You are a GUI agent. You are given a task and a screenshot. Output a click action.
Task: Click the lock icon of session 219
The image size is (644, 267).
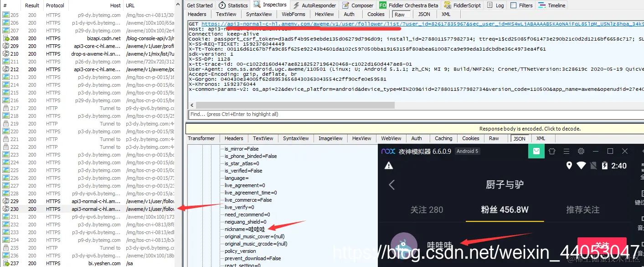(x=6, y=124)
